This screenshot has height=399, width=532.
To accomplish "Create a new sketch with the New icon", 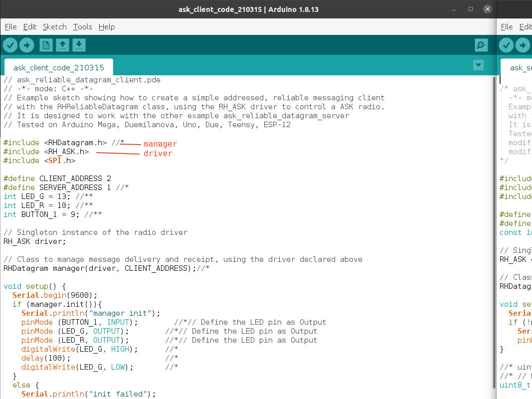I will [46, 45].
